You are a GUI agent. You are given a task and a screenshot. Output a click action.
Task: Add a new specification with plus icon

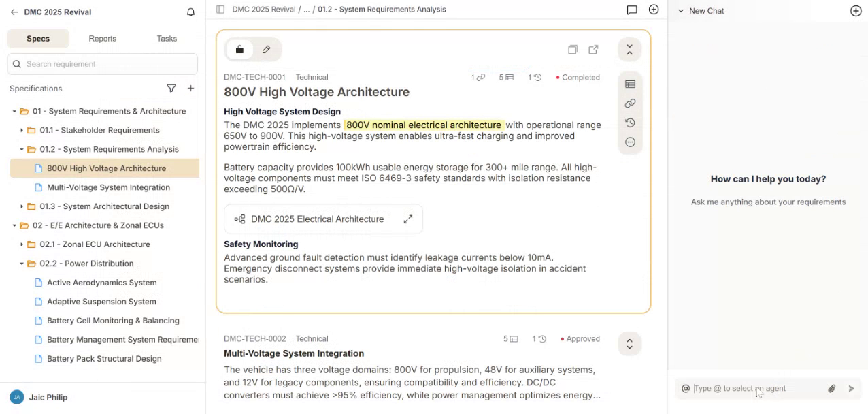pyautogui.click(x=190, y=89)
